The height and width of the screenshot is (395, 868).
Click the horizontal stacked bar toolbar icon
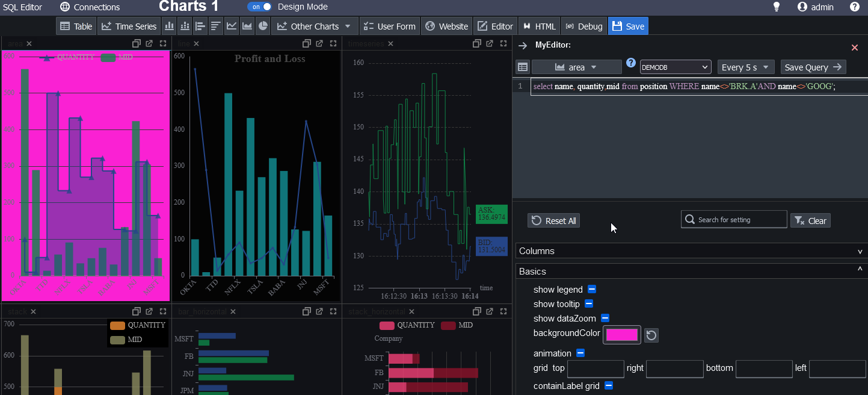tap(217, 26)
